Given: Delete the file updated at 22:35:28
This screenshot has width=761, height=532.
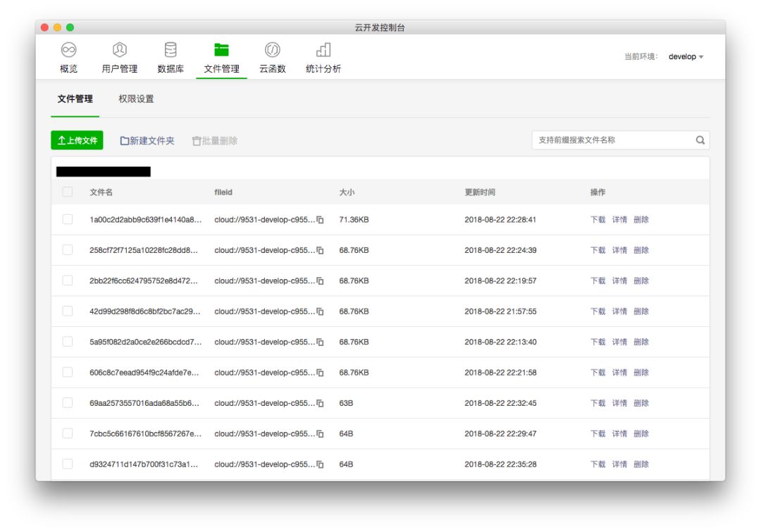Looking at the screenshot, I should coord(641,464).
